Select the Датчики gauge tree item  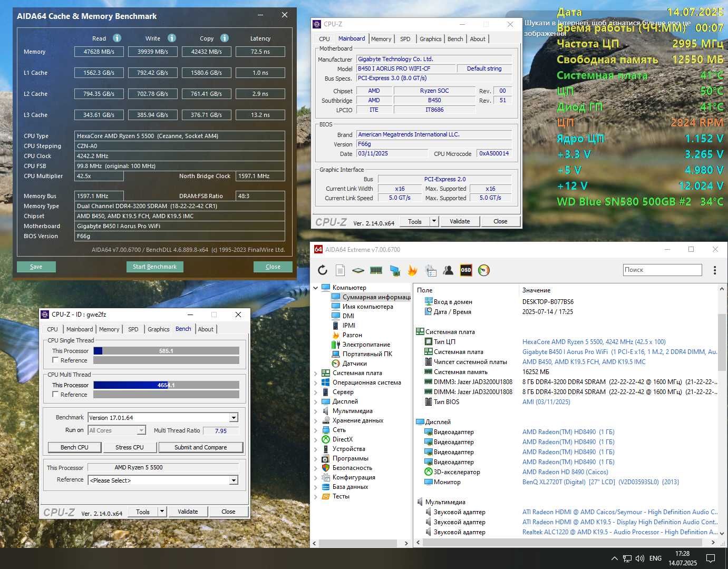[350, 364]
